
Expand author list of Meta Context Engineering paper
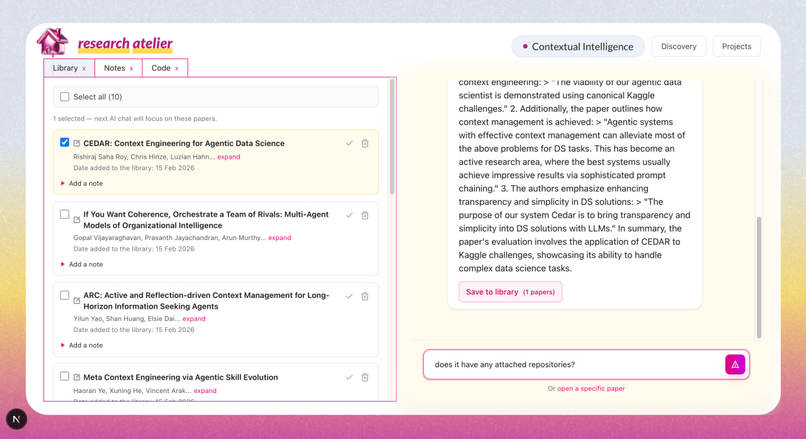[205, 391]
